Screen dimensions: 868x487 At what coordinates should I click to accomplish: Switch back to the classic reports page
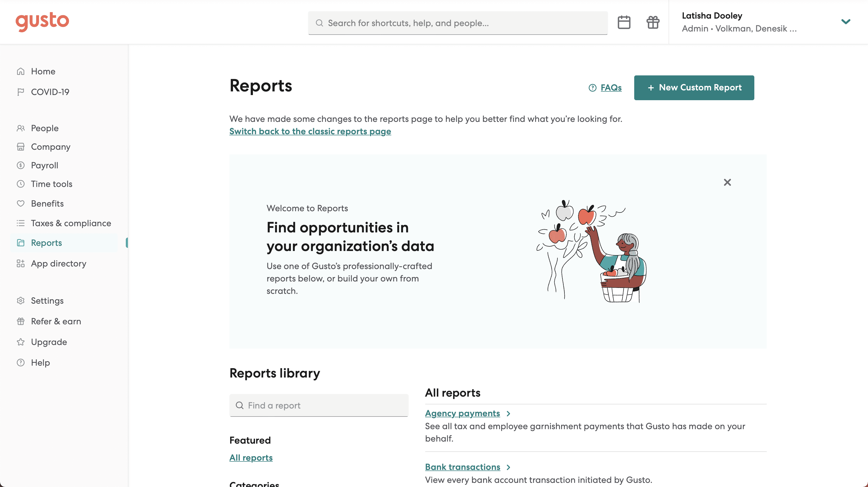coord(310,131)
